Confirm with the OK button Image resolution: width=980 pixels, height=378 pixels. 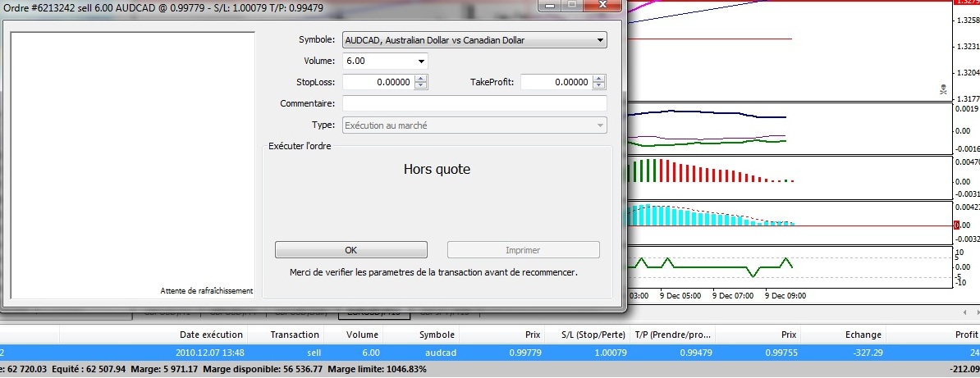click(x=351, y=250)
